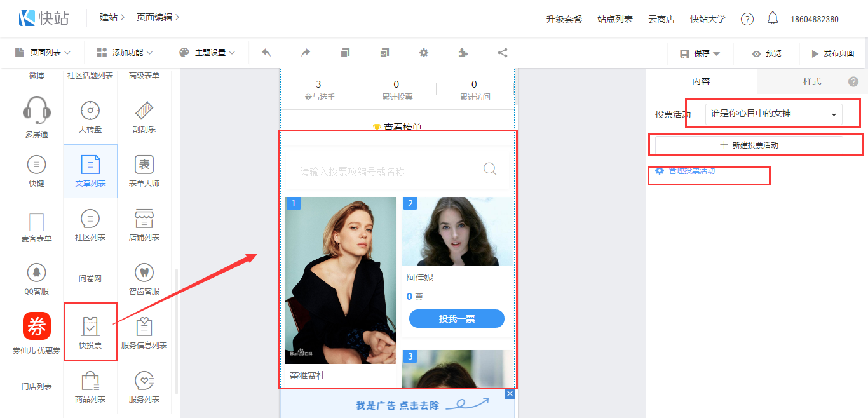This screenshot has width=868, height=418.
Task: Click the 新建投票活动 button
Action: click(x=749, y=145)
